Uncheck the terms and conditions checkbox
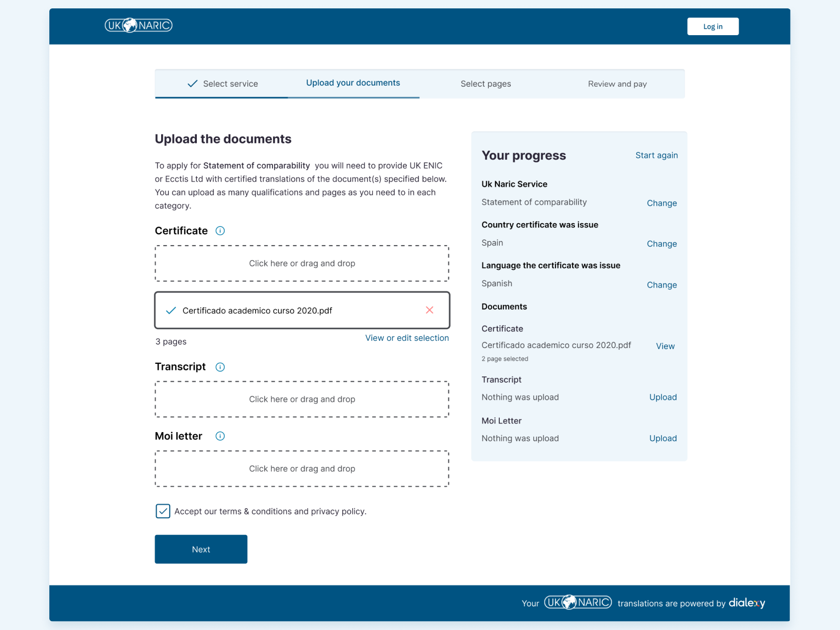Viewport: 840px width, 630px height. point(163,511)
